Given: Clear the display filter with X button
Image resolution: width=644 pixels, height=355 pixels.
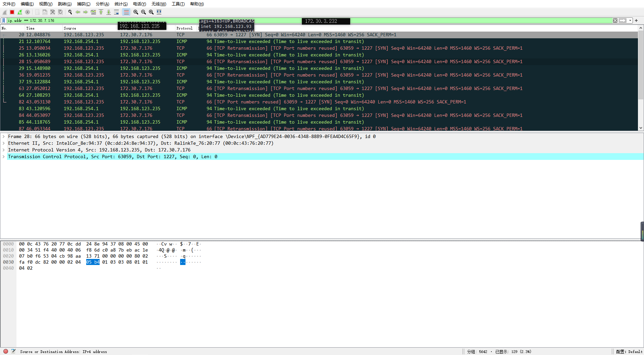Looking at the screenshot, I should [x=615, y=20].
